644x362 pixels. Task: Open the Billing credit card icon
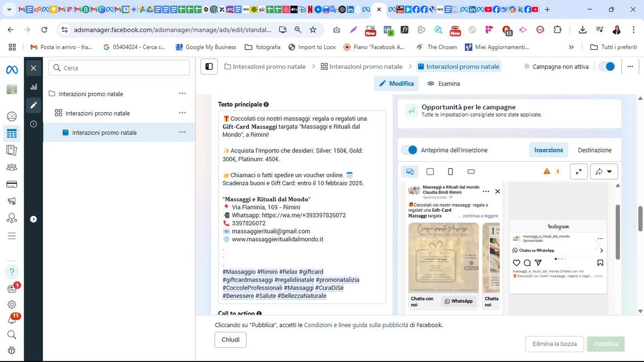(12, 184)
